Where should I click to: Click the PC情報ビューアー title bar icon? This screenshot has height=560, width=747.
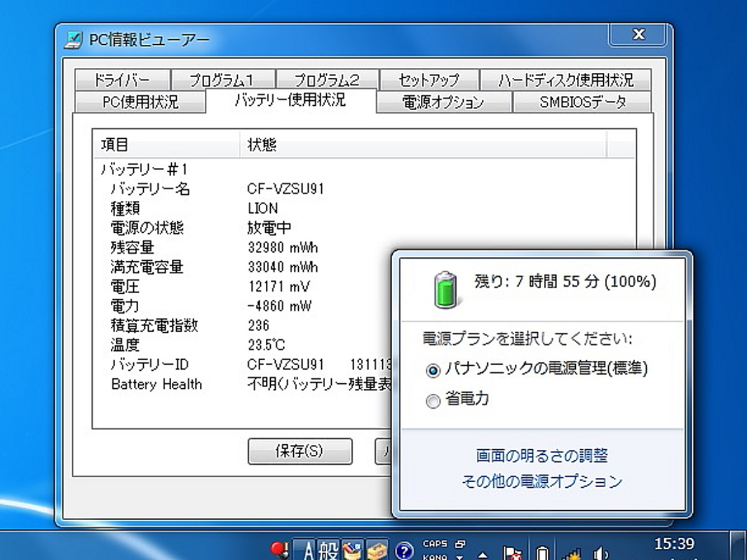73,41
